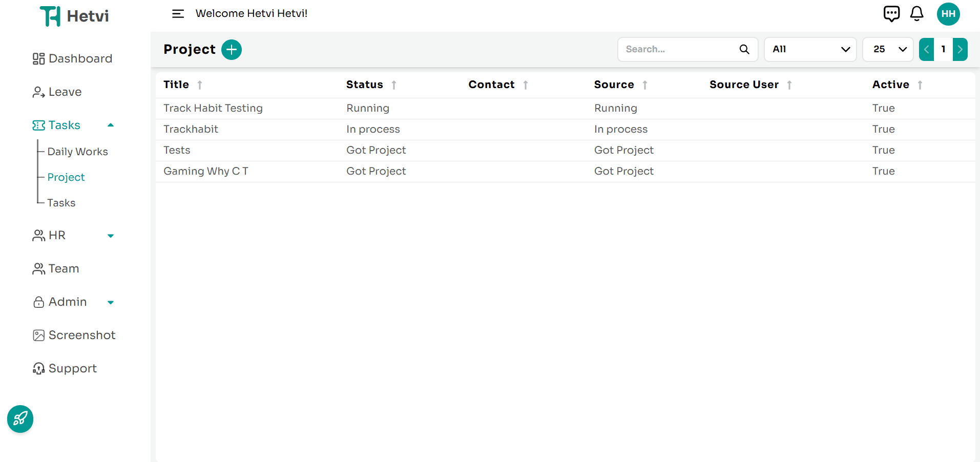Viewport: 980px width, 462px height.
Task: Open the Trackhabit project row
Action: tap(565, 130)
